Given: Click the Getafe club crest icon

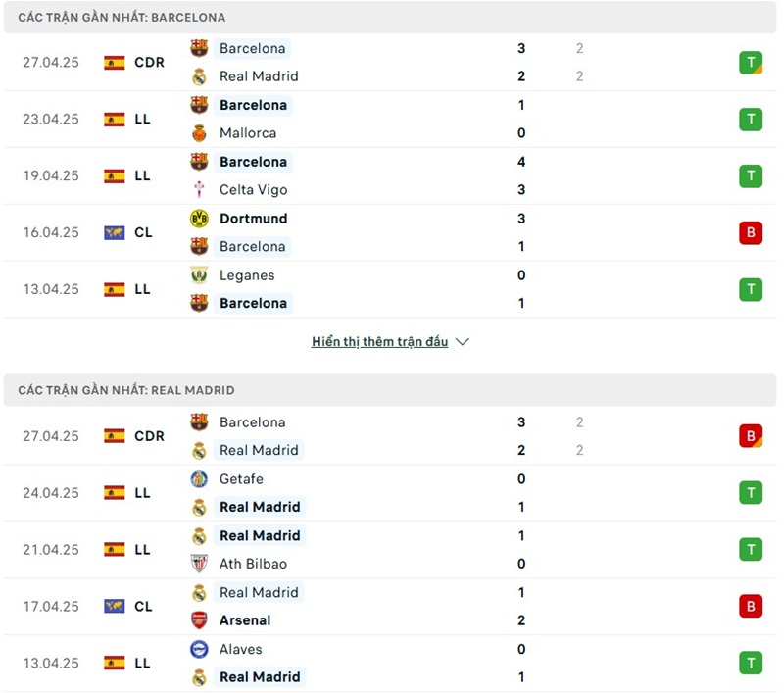Looking at the screenshot, I should click(x=199, y=479).
